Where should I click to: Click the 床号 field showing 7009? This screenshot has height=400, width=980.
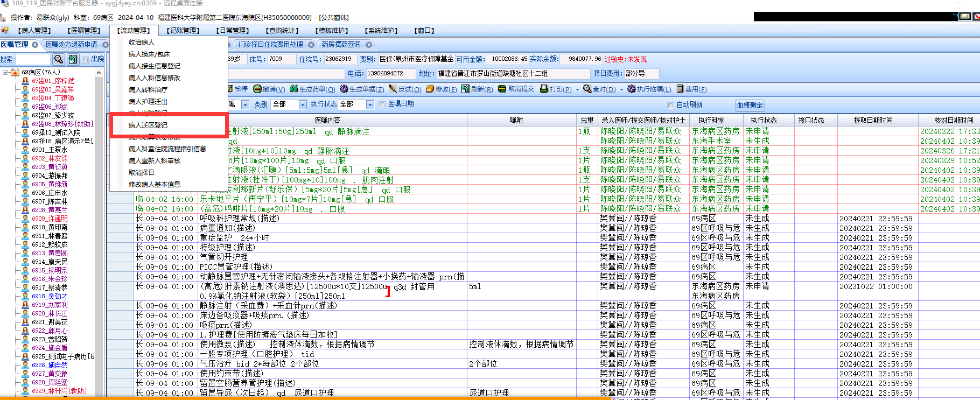coord(281,59)
